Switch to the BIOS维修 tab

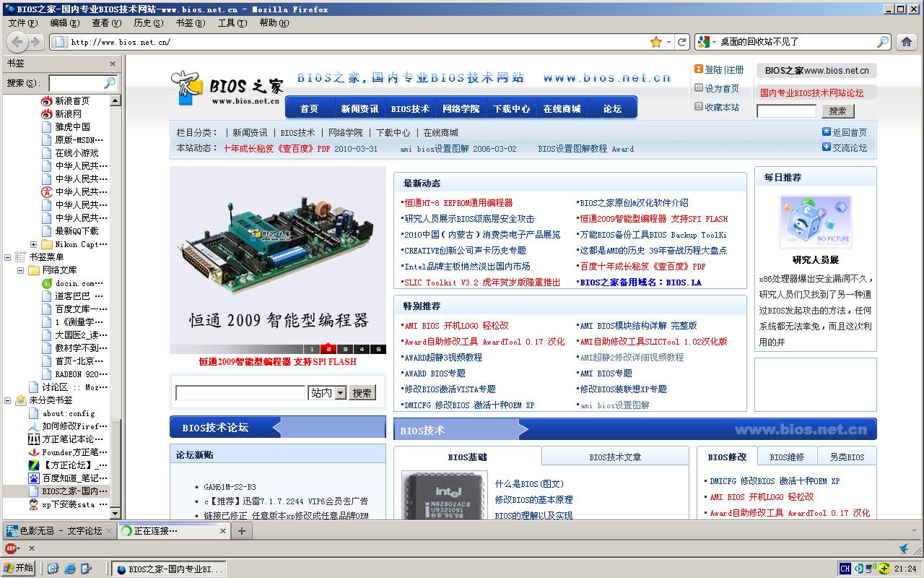[x=787, y=457]
